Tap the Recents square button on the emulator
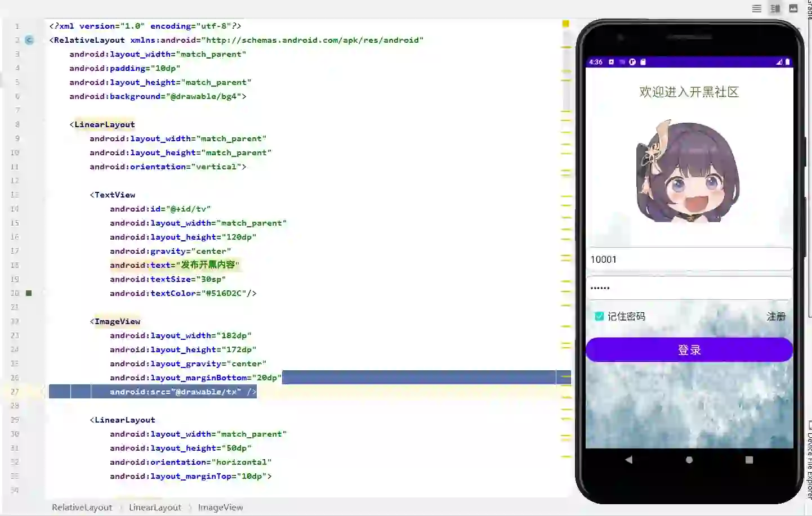The image size is (812, 516). coord(749,460)
